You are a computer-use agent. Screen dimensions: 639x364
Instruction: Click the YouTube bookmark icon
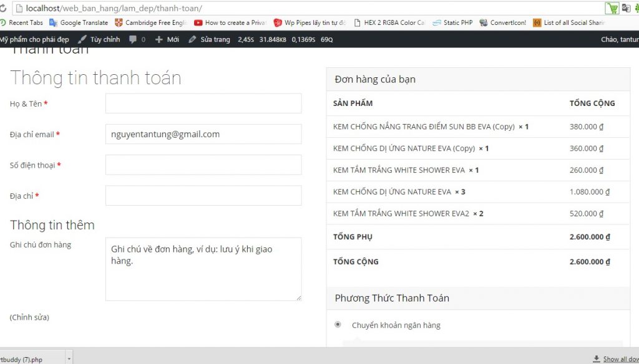198,23
